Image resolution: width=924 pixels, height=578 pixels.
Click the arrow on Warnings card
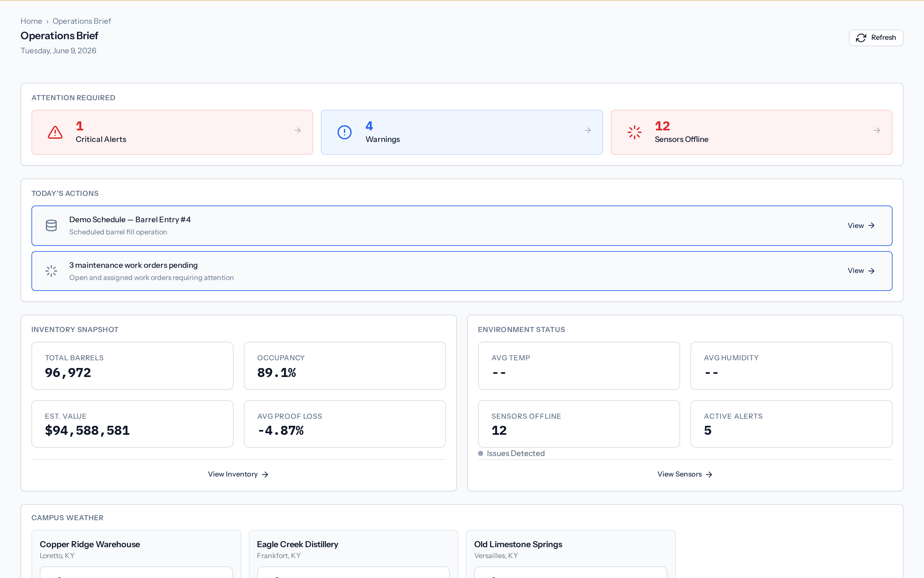[588, 131]
